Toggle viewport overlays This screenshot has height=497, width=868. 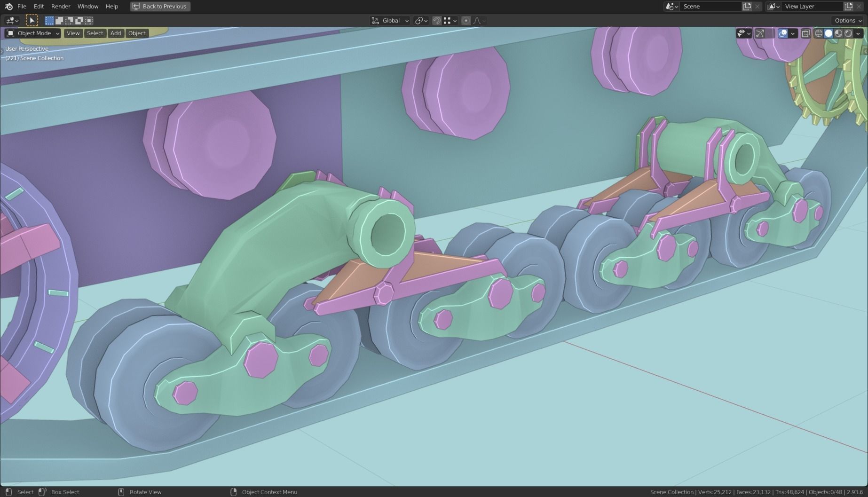point(783,33)
